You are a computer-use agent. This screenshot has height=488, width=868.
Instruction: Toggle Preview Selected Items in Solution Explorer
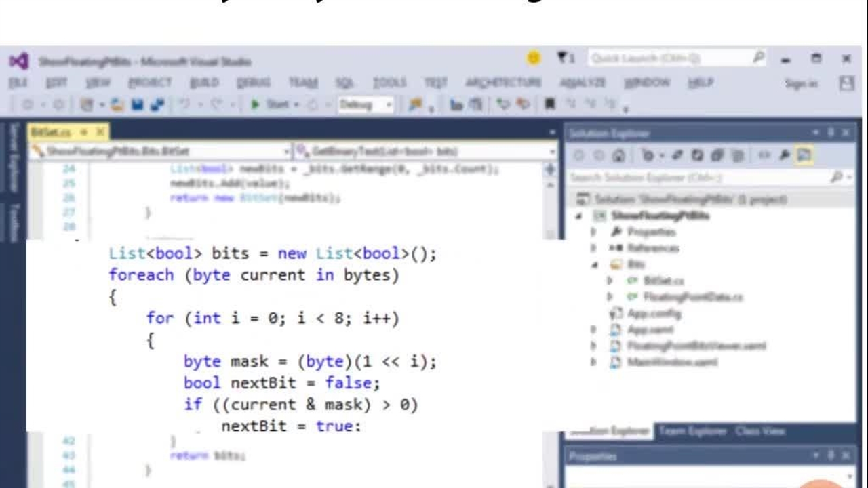point(804,156)
